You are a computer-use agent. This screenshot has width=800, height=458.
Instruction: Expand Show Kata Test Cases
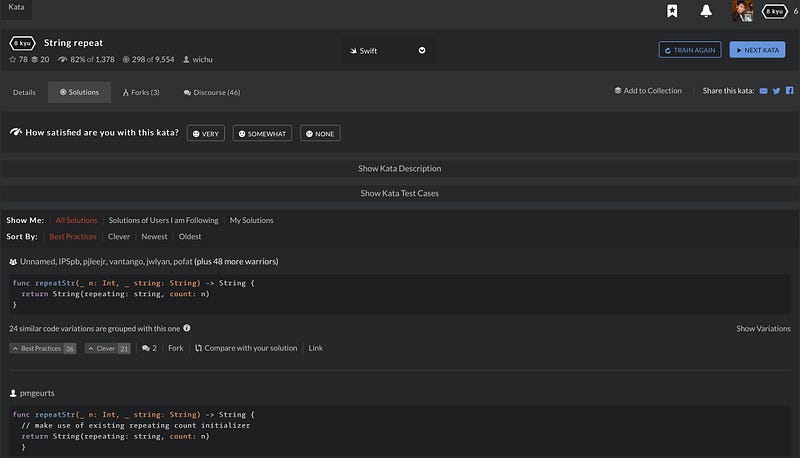pyautogui.click(x=400, y=193)
